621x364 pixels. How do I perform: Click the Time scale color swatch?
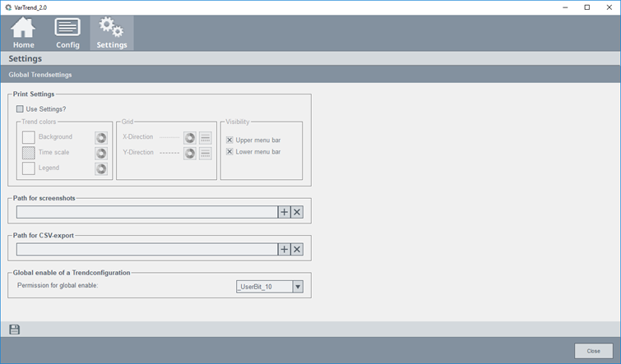pyautogui.click(x=29, y=153)
